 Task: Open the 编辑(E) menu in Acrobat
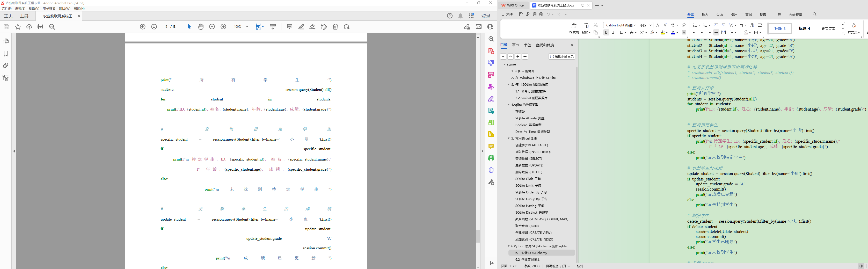20,9
